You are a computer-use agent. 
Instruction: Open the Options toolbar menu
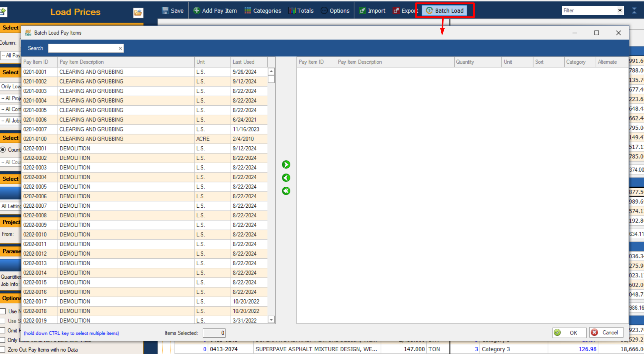tap(335, 11)
